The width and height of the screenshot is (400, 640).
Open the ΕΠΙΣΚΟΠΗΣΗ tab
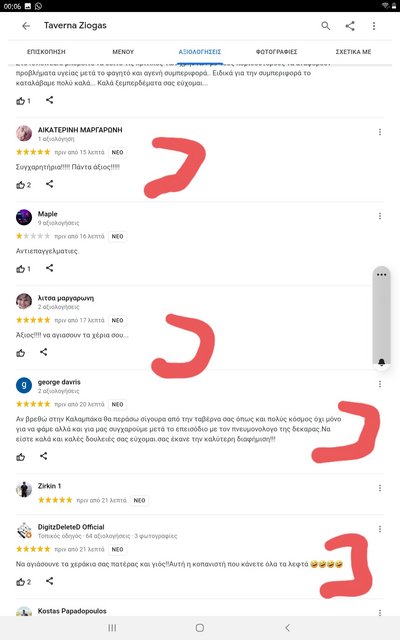46,52
